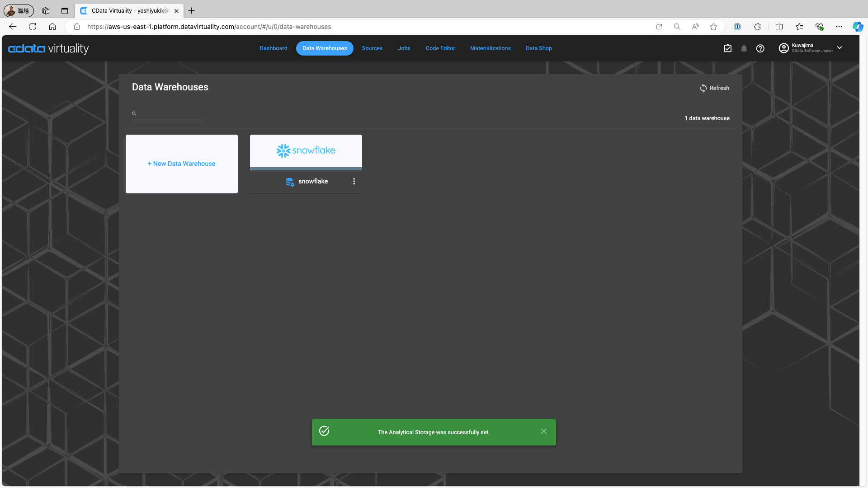868x488 pixels.
Task: Focus the data warehouse search field
Action: point(171,114)
